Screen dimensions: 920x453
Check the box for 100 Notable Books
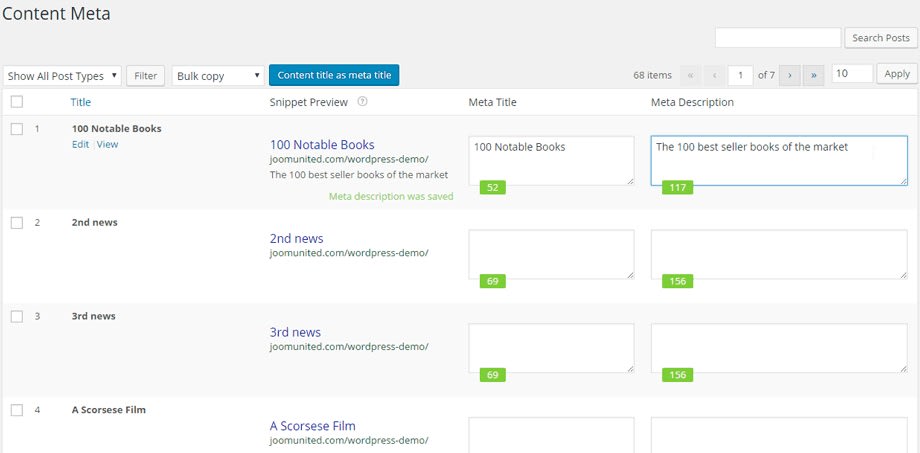17,129
